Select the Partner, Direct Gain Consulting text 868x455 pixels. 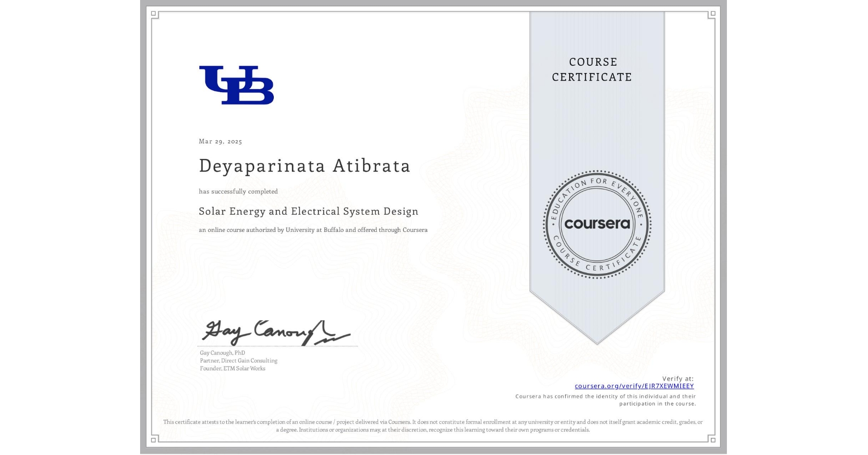tap(238, 360)
